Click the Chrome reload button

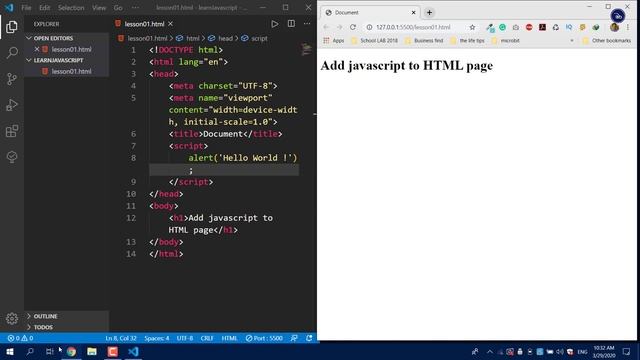point(353,27)
